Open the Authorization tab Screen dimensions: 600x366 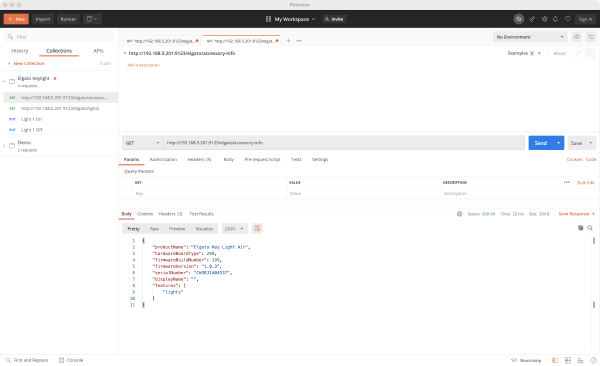tap(163, 159)
